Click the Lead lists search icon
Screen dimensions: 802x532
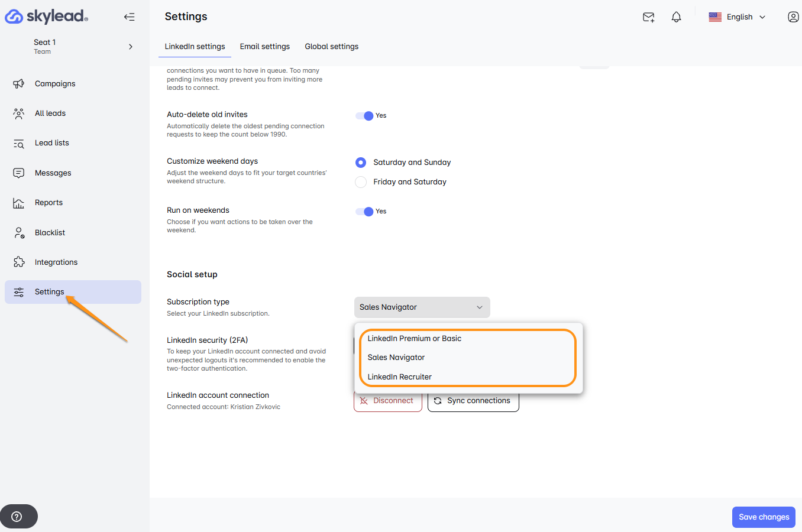point(19,144)
